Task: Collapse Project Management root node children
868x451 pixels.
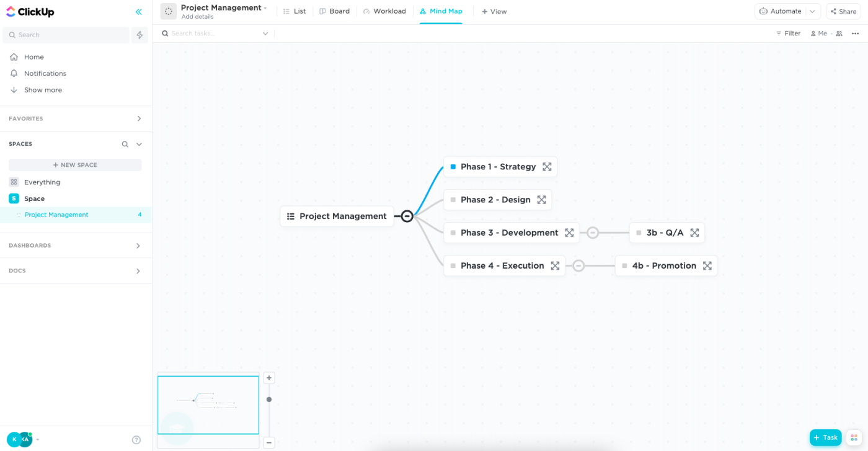Action: (407, 216)
